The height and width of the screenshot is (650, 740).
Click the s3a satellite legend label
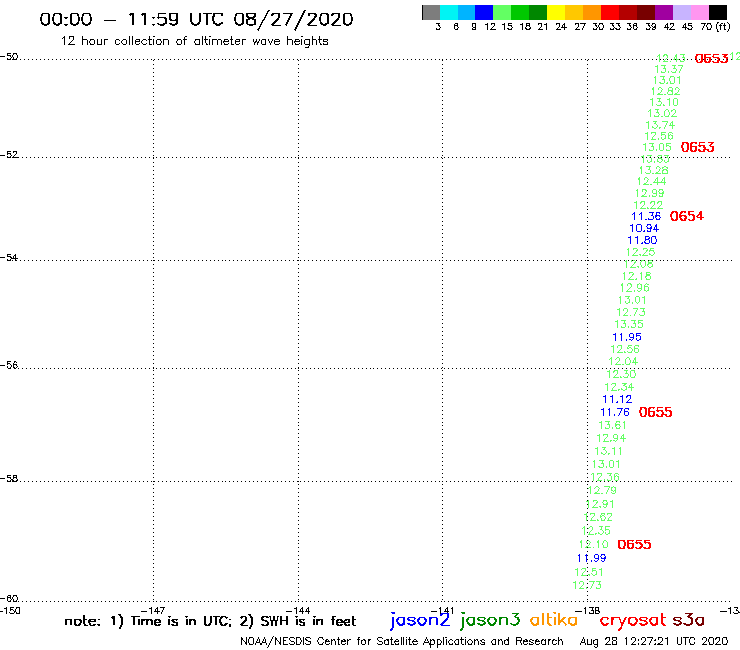[x=688, y=620]
